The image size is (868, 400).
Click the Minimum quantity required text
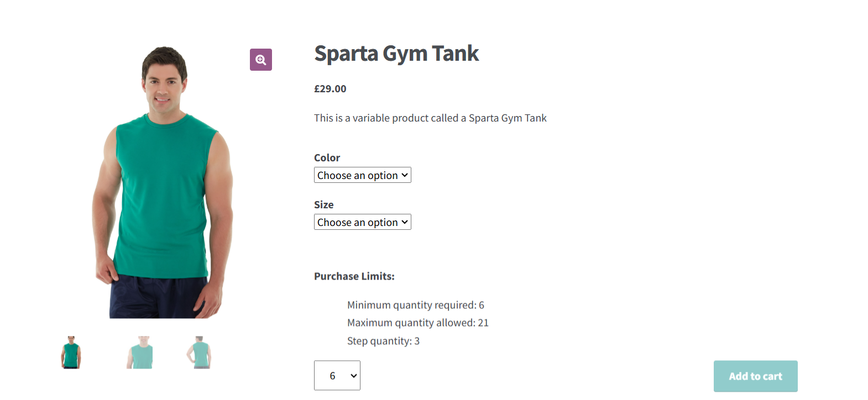415,304
